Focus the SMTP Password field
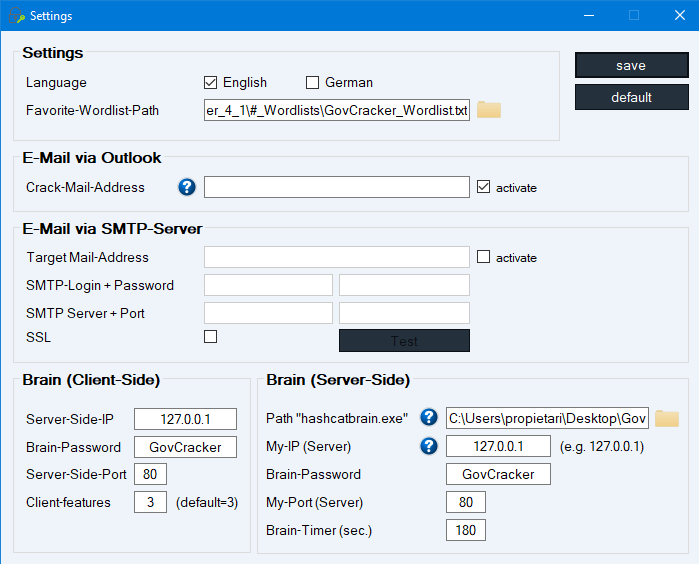The image size is (699, 564). pos(404,285)
